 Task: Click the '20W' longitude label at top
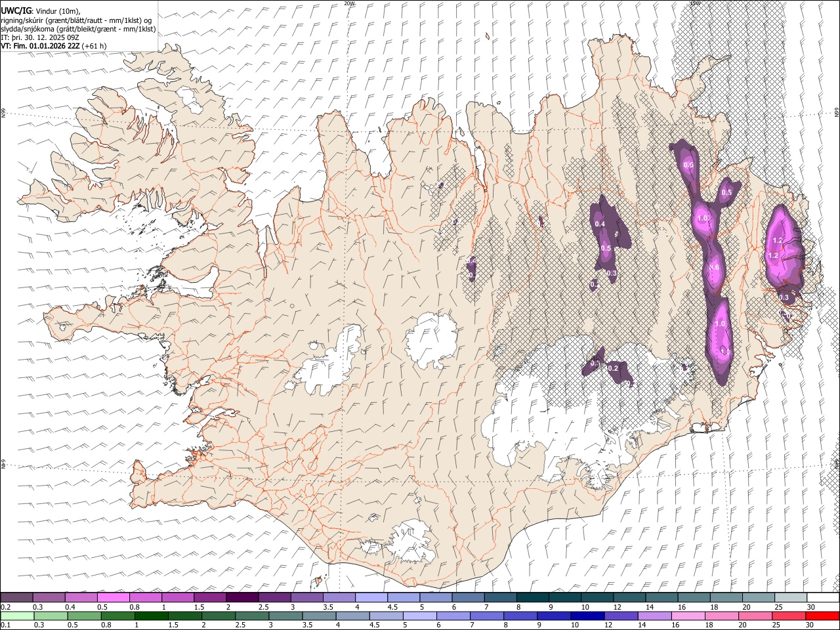click(x=349, y=3)
